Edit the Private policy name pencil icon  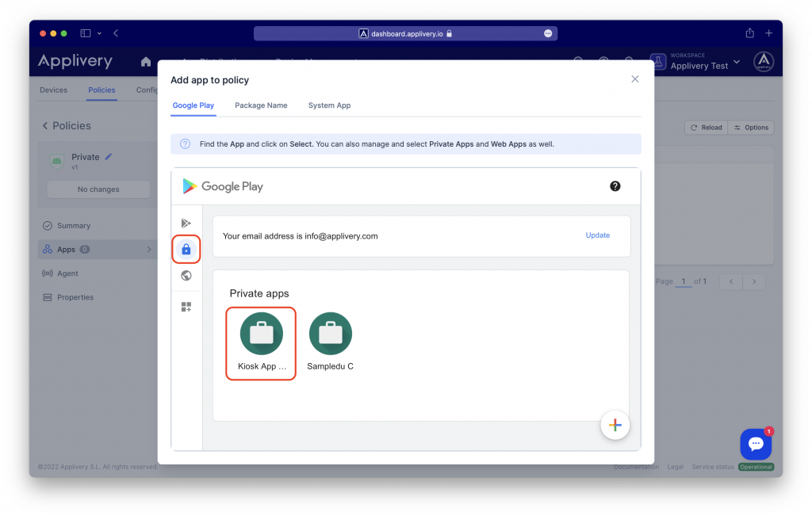point(109,156)
